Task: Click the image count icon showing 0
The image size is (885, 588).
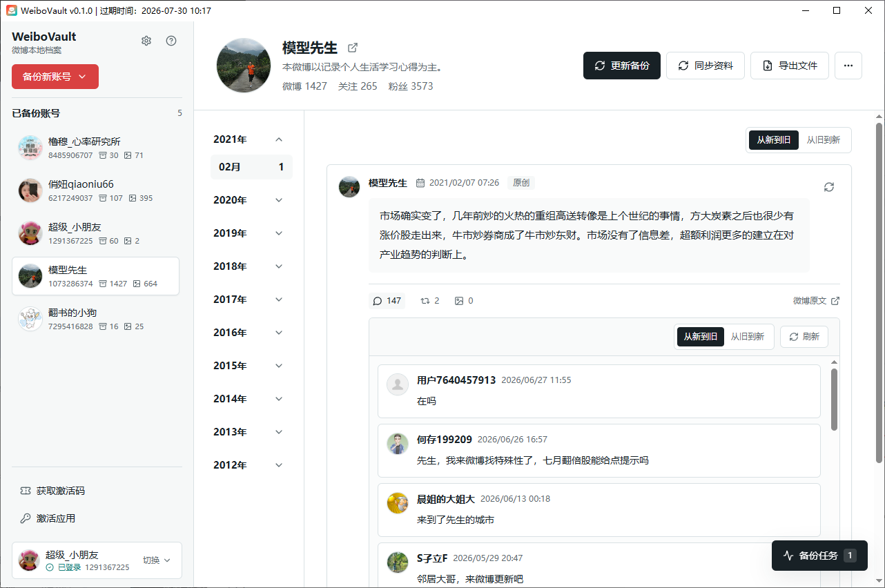Action: click(459, 301)
